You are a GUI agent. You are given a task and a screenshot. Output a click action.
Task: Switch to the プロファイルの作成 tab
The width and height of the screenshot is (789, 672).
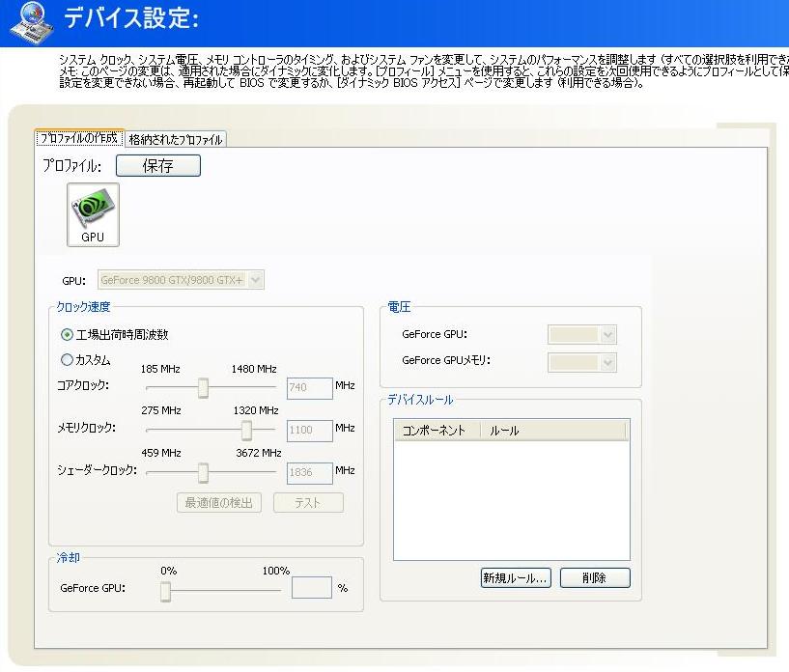(x=79, y=138)
